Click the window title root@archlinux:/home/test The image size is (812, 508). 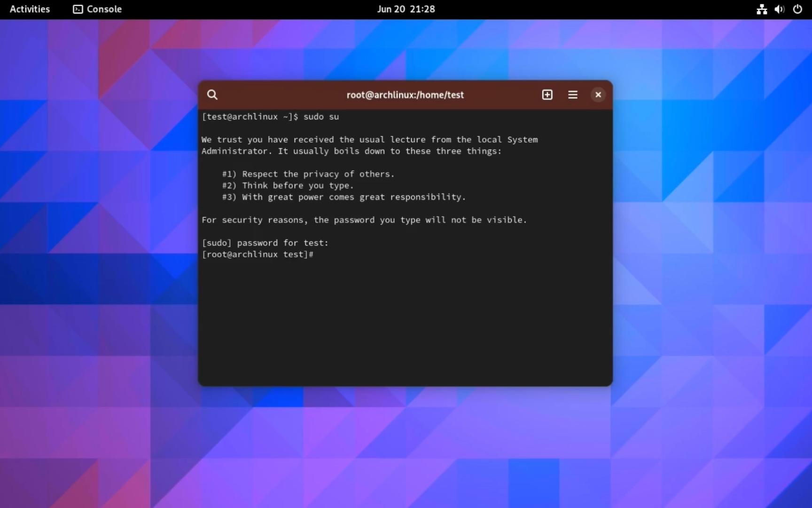click(405, 95)
